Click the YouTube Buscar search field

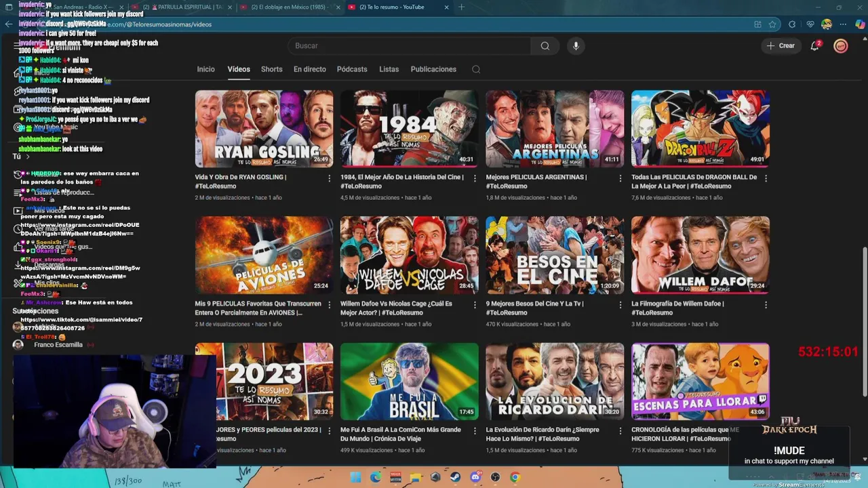pos(410,46)
